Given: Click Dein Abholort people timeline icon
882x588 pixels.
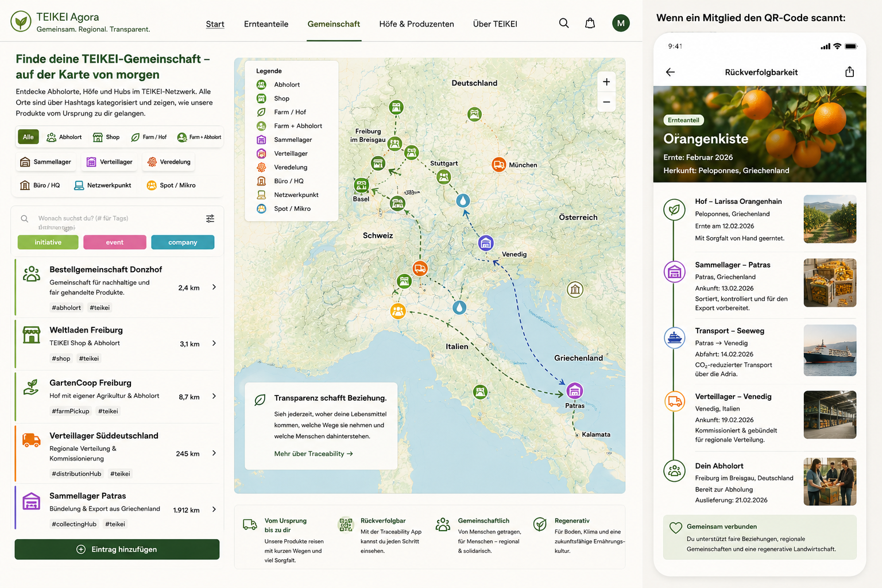Looking at the screenshot, I should click(674, 471).
